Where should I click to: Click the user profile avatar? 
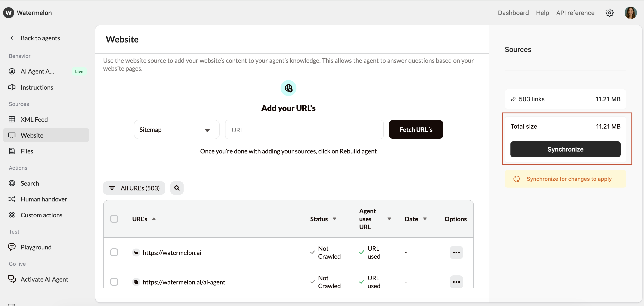630,13
